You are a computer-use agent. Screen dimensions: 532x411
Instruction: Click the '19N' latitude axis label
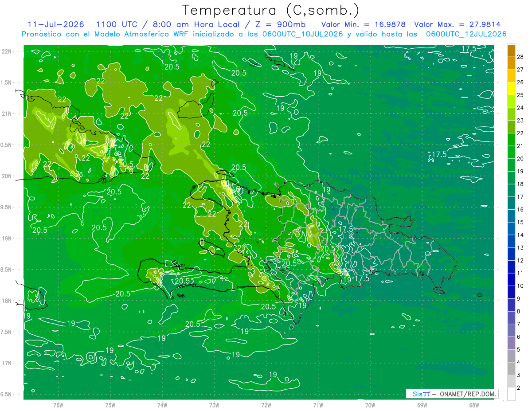(7, 239)
